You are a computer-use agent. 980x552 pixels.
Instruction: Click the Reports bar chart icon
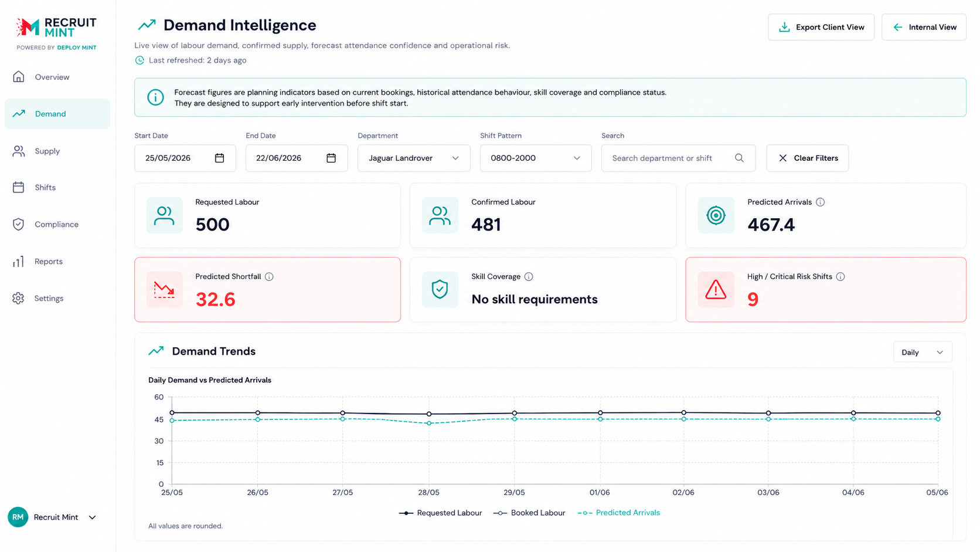point(19,261)
